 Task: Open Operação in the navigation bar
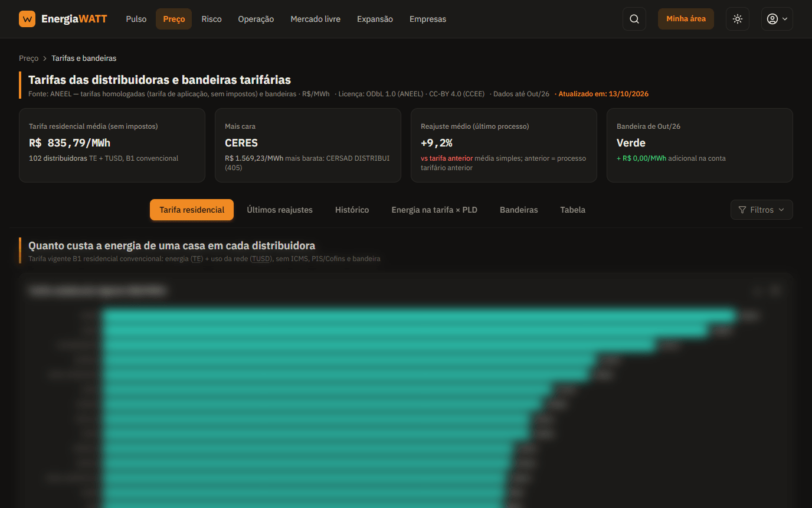pyautogui.click(x=256, y=19)
